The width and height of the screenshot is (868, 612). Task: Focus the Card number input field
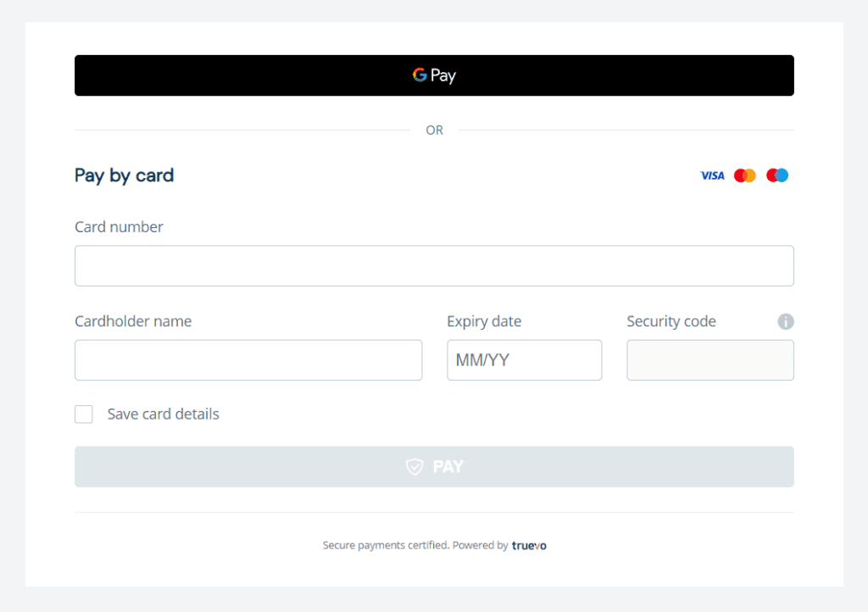(x=434, y=265)
